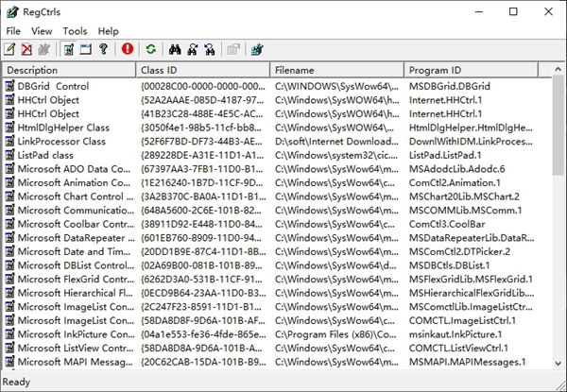Select the Microsoft Coolbar Contr... row
The height and width of the screenshot is (392, 567).
tap(277, 224)
